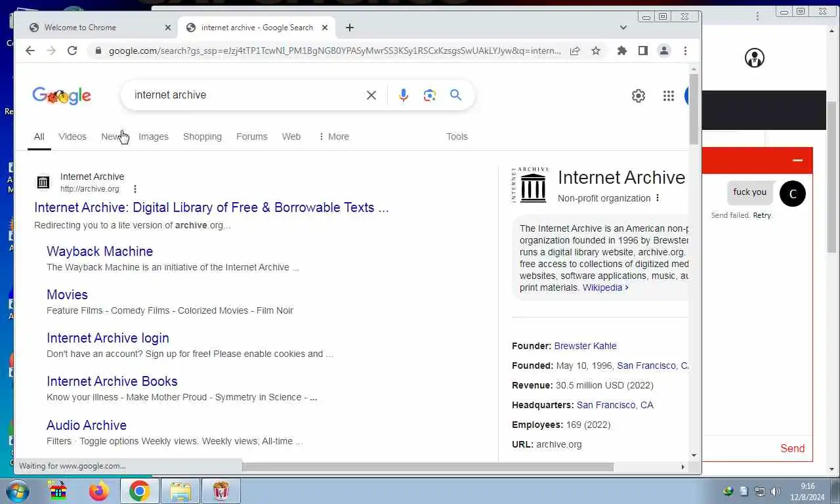Viewport: 840px width, 504px height.
Task: Click the vertical page scrollbar thumb
Action: pyautogui.click(x=694, y=109)
